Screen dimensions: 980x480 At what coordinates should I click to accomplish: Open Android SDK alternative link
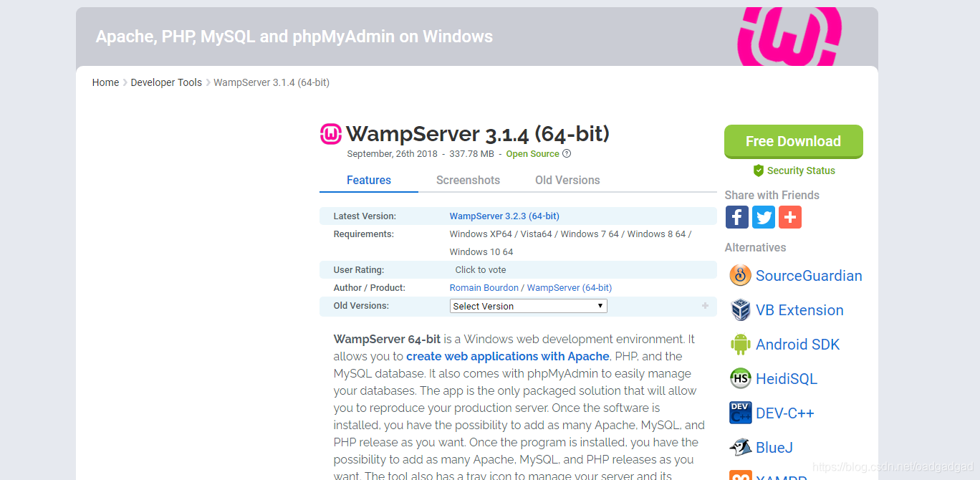click(797, 345)
